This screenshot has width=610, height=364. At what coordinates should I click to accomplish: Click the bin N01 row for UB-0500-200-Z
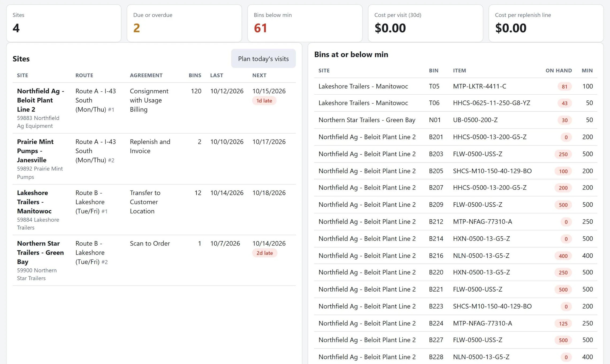456,120
